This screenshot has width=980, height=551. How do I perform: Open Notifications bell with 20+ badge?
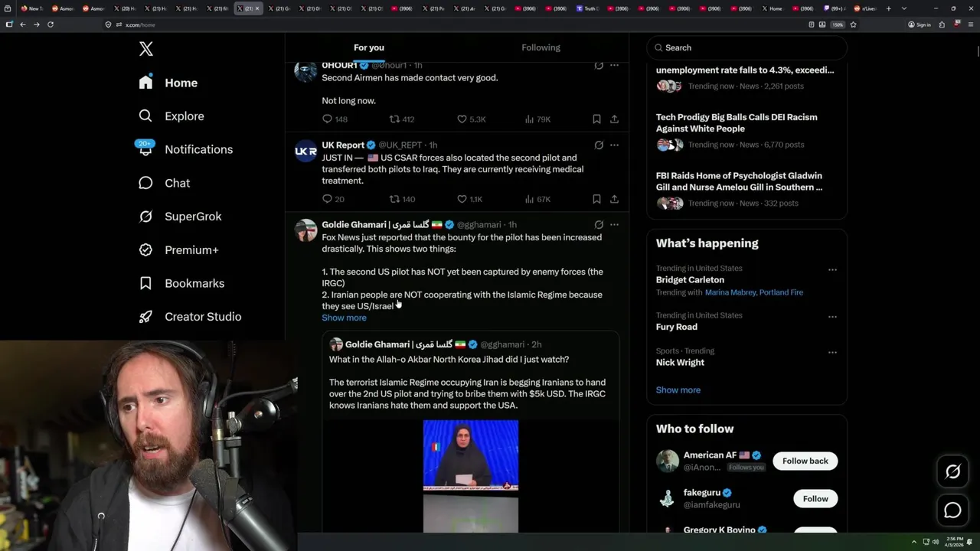(185, 149)
